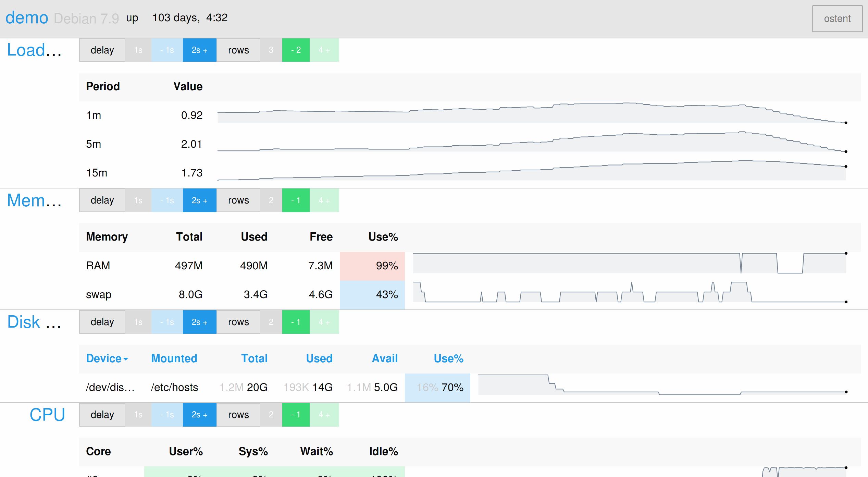This screenshot has height=477, width=868.
Task: Toggle the Disk section heading
Action: [34, 322]
